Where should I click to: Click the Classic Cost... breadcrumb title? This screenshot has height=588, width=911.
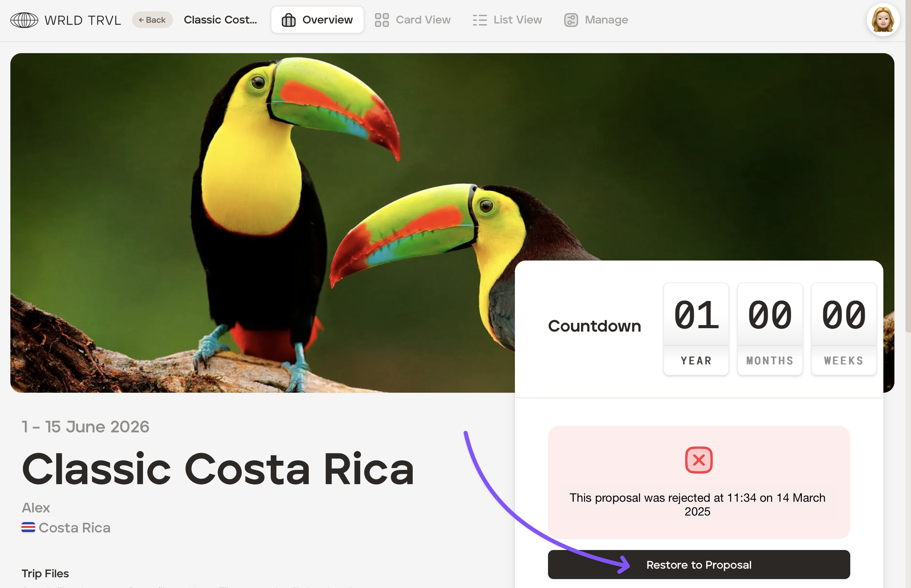(220, 20)
